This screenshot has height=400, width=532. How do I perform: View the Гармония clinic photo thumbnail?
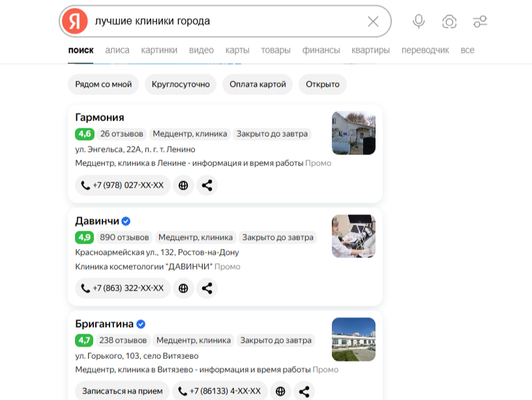(354, 134)
